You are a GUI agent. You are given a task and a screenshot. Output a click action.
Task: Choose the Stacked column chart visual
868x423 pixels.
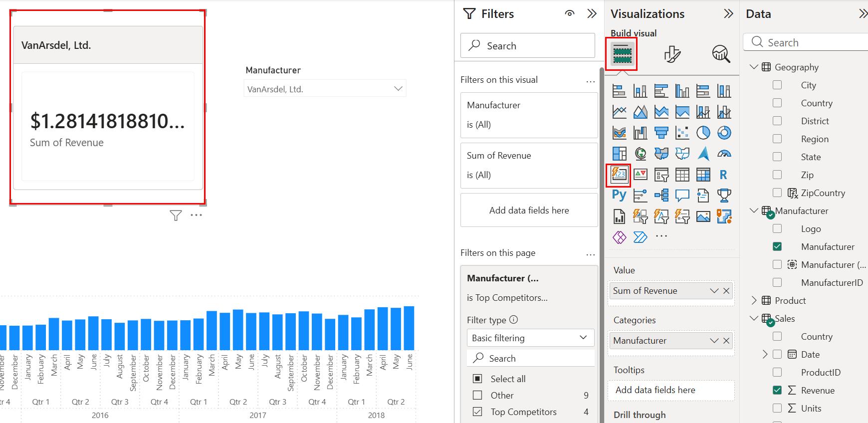coord(640,91)
